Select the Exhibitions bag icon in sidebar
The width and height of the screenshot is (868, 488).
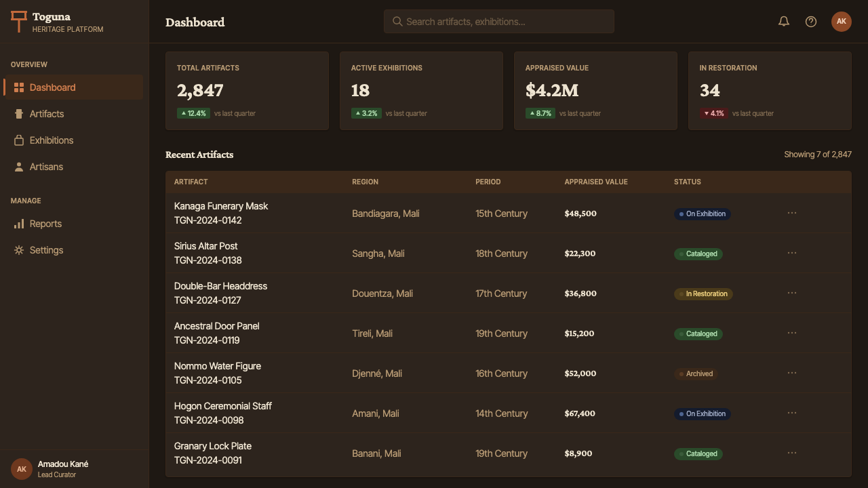click(19, 140)
